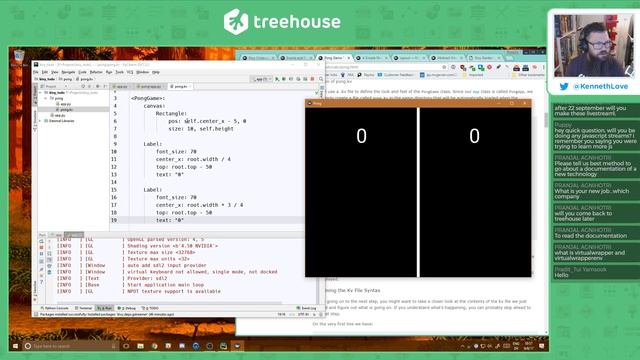Click the taskbar search box
Viewport: 640px width, 360px height.
click(x=70, y=346)
